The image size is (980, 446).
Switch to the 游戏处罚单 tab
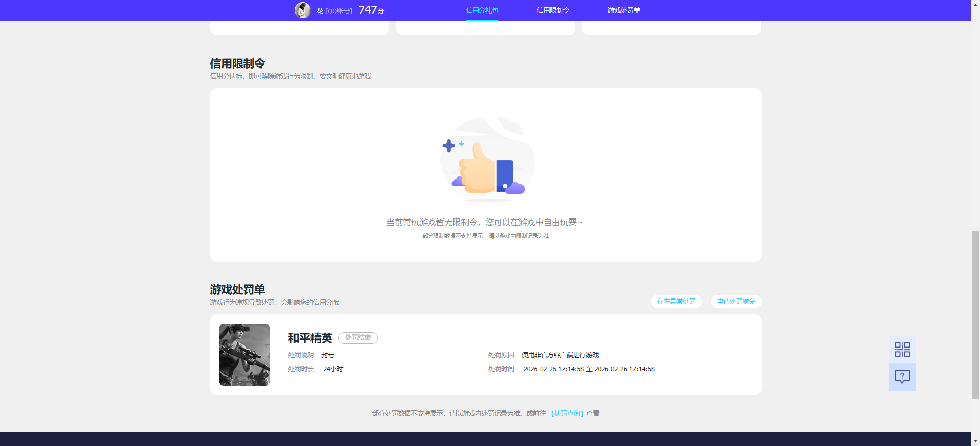pyautogui.click(x=624, y=10)
